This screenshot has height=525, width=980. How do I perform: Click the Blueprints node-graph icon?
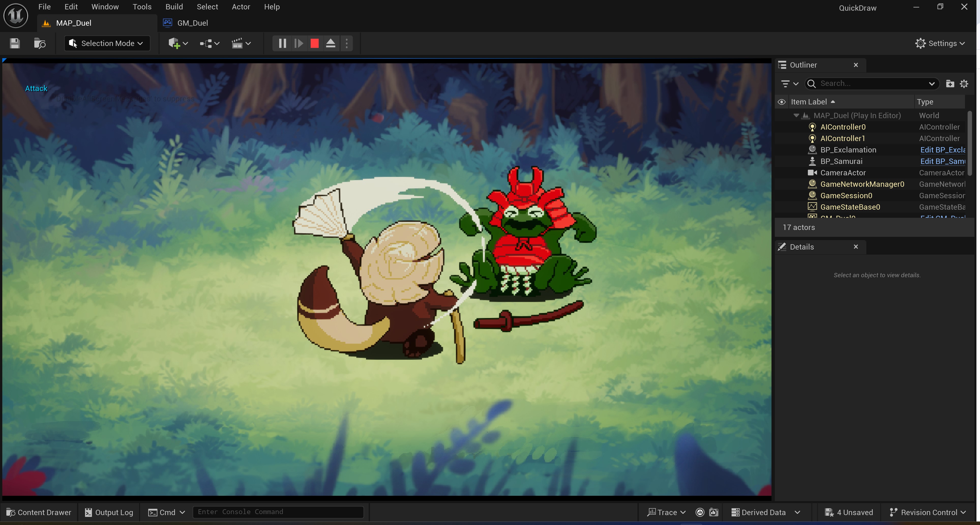(x=206, y=44)
